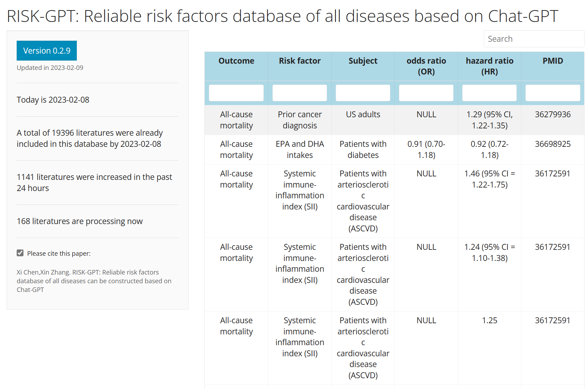Click inside the Search box
Viewport: 588px width, 389px height.
point(534,39)
